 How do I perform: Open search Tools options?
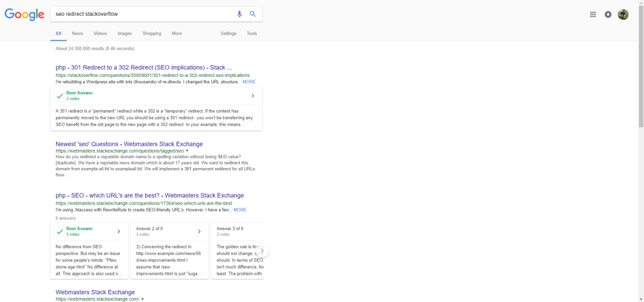tap(252, 33)
